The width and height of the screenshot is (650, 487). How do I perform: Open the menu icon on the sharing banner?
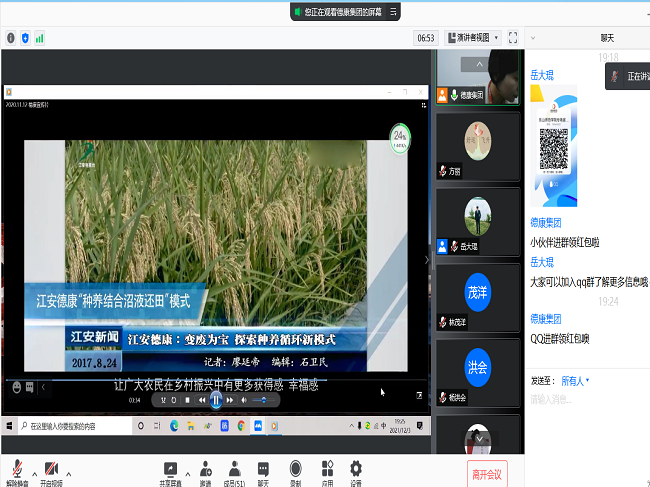point(393,12)
